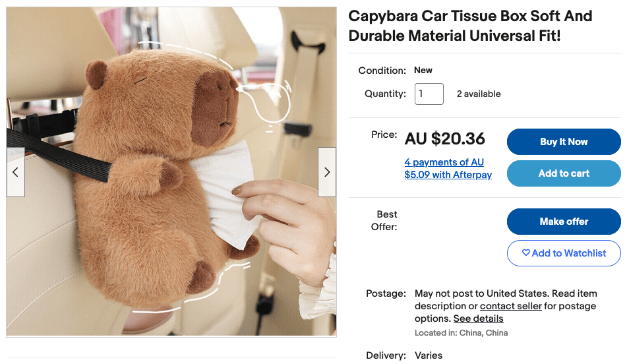Image resolution: width=627 pixels, height=364 pixels.
Task: Open the contact seller link
Action: click(x=511, y=306)
